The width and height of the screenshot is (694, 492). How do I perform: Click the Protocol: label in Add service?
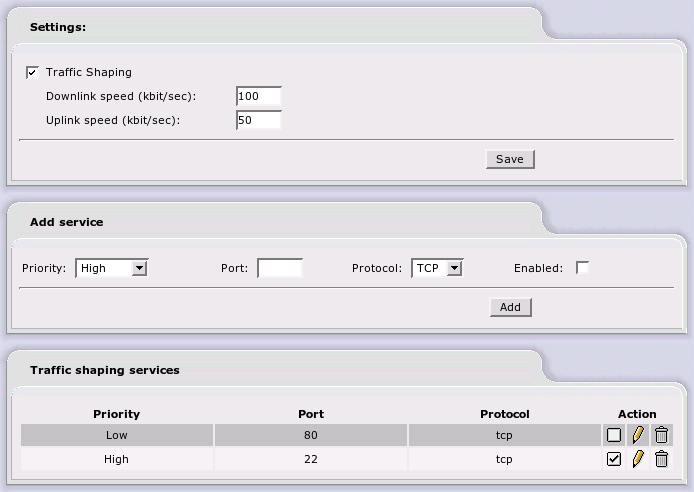point(377,268)
